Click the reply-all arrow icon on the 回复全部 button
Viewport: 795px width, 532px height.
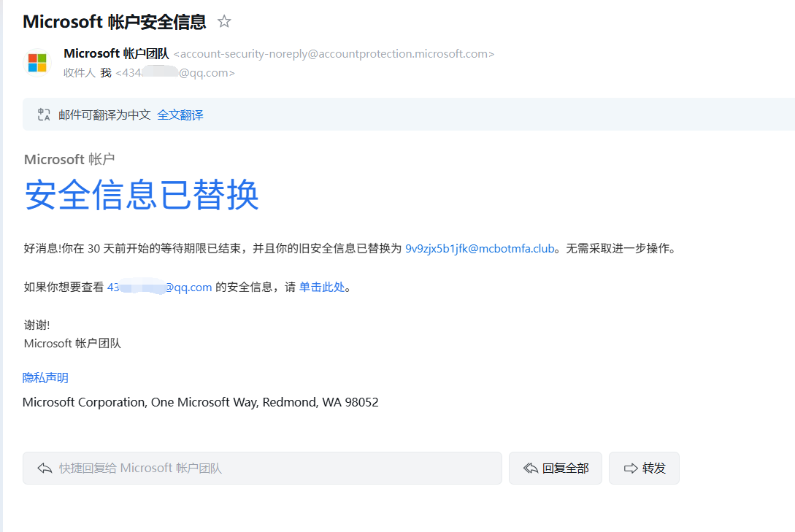tap(530, 468)
